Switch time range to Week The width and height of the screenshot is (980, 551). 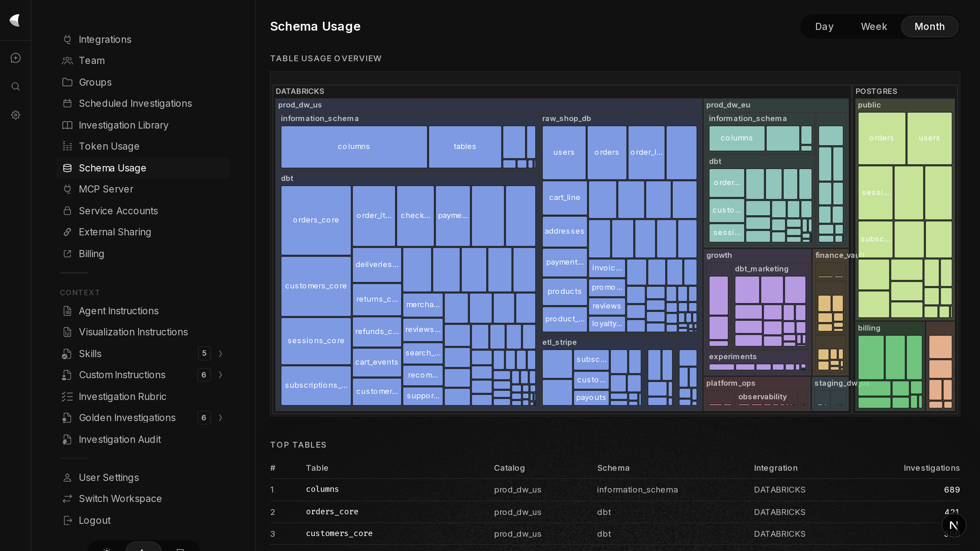tap(874, 26)
